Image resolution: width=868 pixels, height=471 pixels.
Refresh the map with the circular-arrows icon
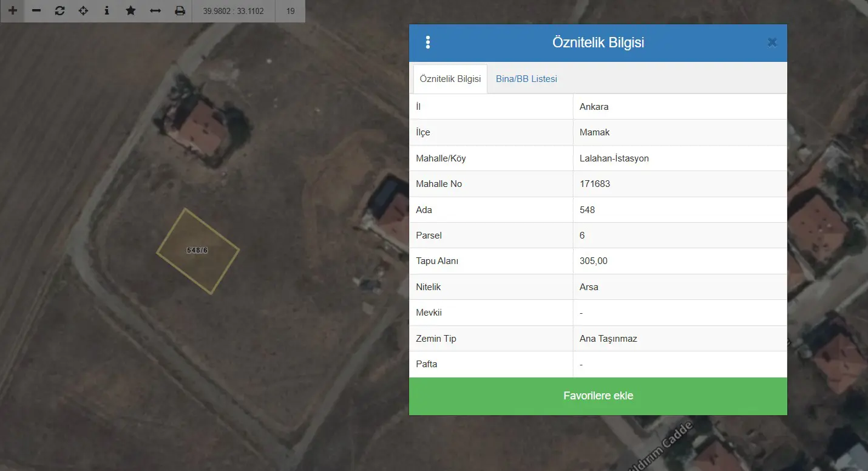pyautogui.click(x=59, y=11)
